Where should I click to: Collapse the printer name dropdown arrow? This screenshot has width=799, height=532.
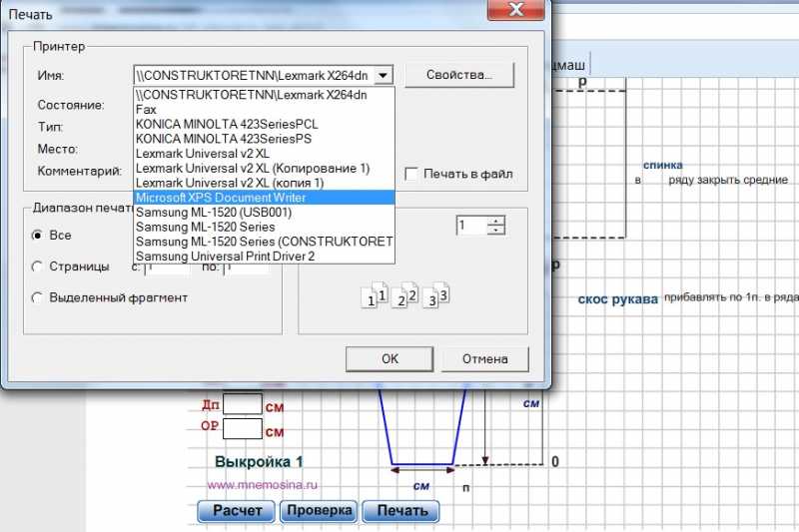point(386,75)
